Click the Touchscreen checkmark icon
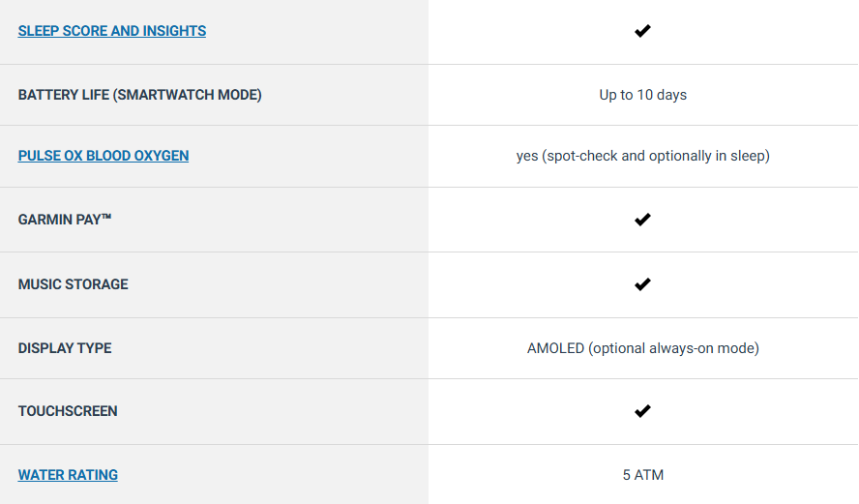 (642, 411)
